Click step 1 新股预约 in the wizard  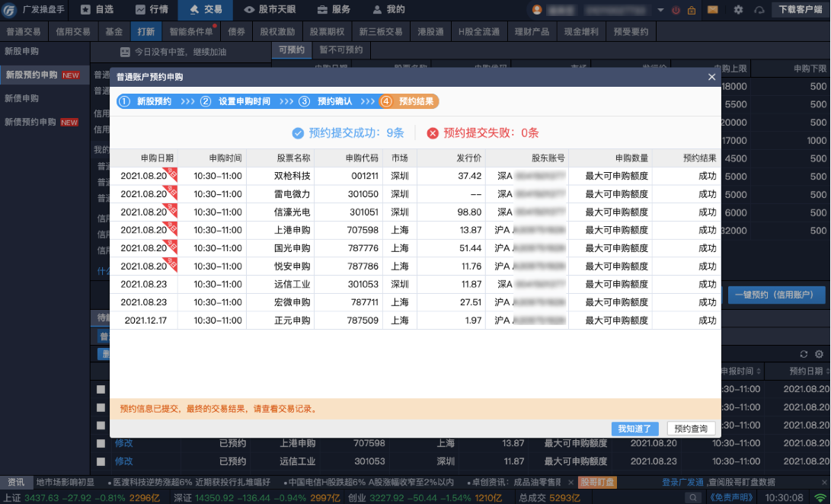coord(146,101)
